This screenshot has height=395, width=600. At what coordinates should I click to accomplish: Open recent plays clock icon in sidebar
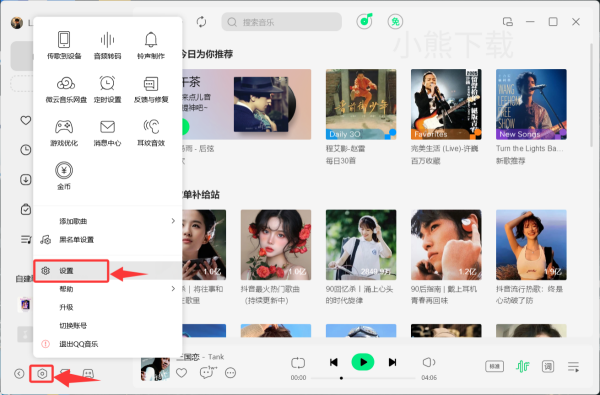pos(26,150)
